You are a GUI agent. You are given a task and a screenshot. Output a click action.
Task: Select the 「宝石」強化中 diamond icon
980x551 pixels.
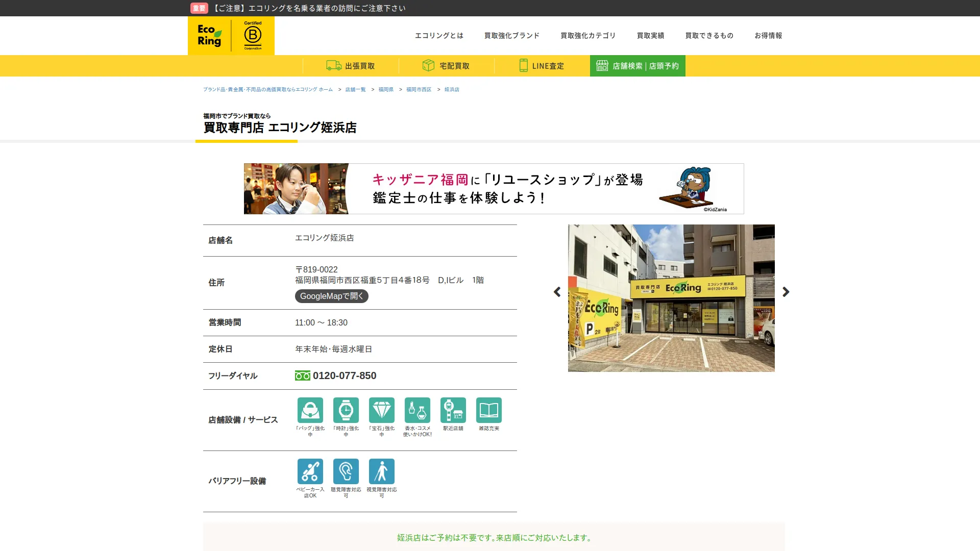(382, 410)
